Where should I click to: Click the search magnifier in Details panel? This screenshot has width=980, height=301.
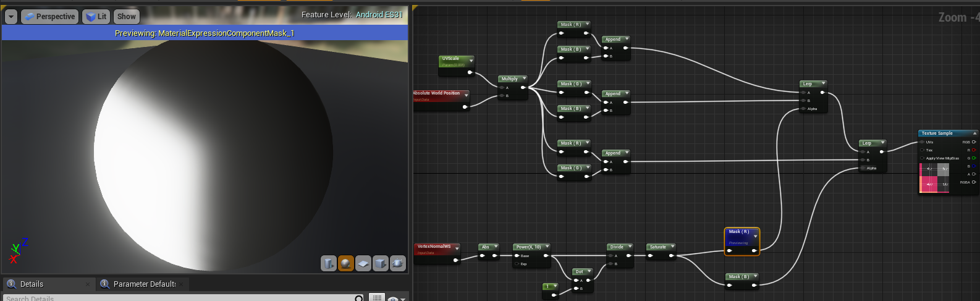click(x=359, y=299)
